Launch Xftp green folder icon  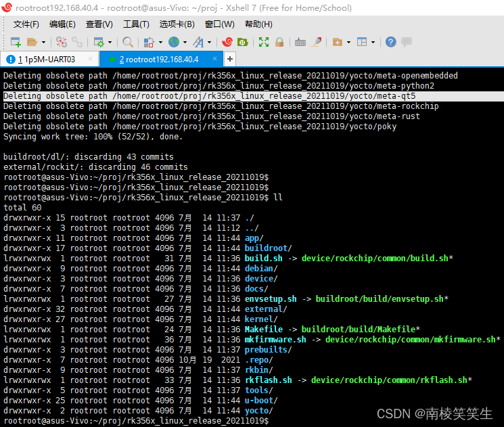point(243,42)
